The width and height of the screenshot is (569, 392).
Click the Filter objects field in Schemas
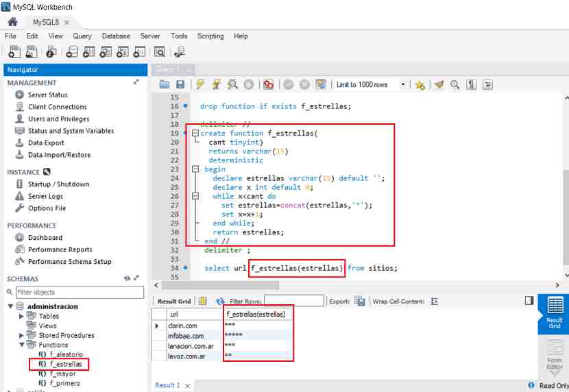(x=80, y=292)
